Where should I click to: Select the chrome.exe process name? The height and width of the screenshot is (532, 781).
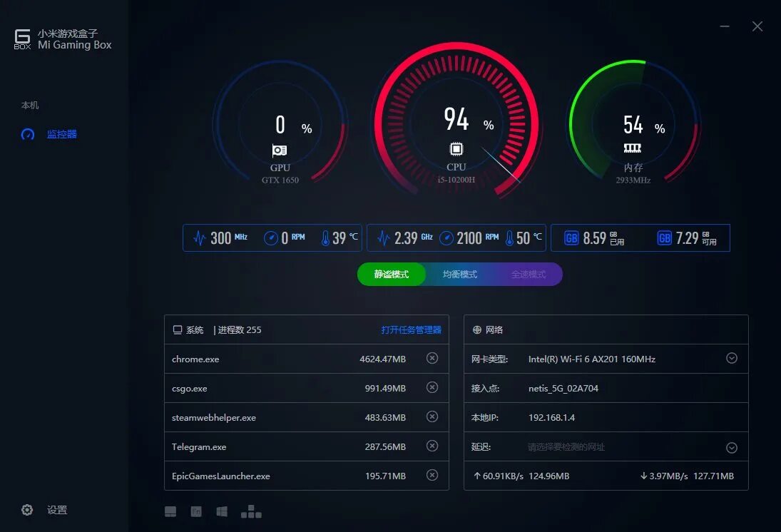[x=195, y=359]
